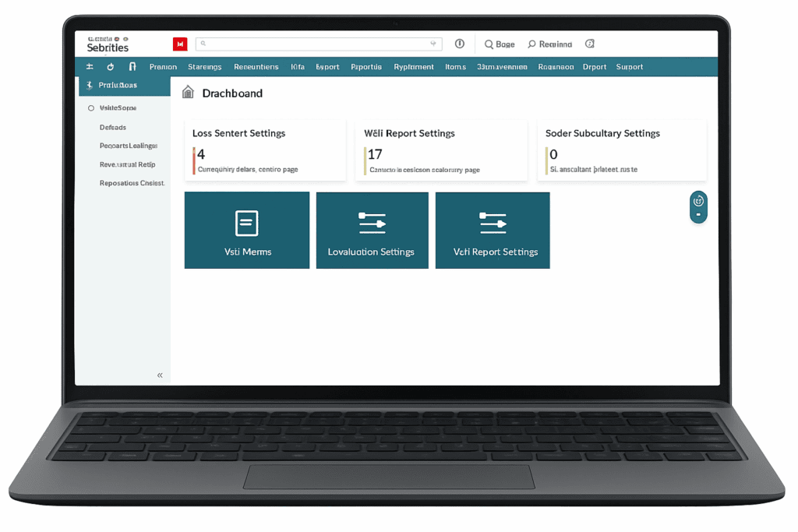
Task: Open the Paportis menu item
Action: pyautogui.click(x=366, y=67)
